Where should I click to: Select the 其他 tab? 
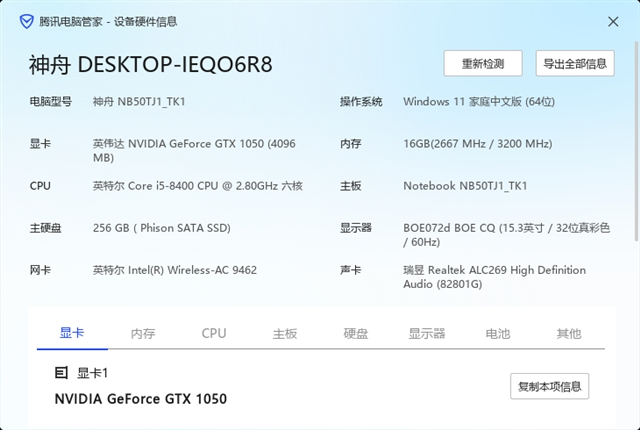(569, 334)
